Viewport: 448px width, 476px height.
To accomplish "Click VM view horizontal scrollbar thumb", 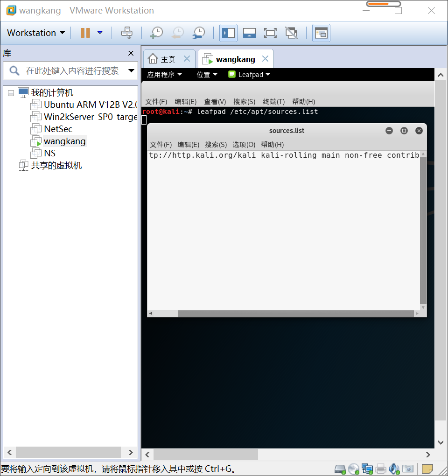I will 206,455.
